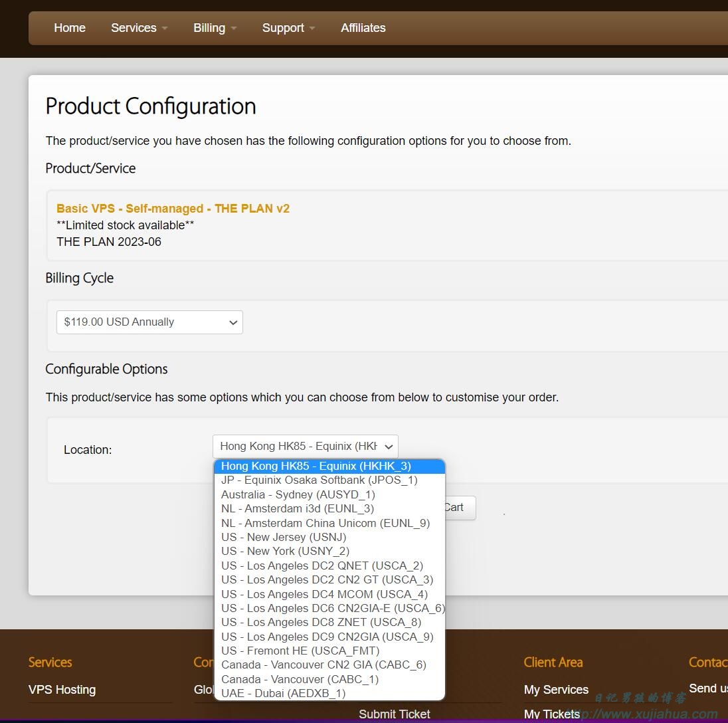Collapse the Location dropdown
This screenshot has width=728, height=723.
[306, 447]
